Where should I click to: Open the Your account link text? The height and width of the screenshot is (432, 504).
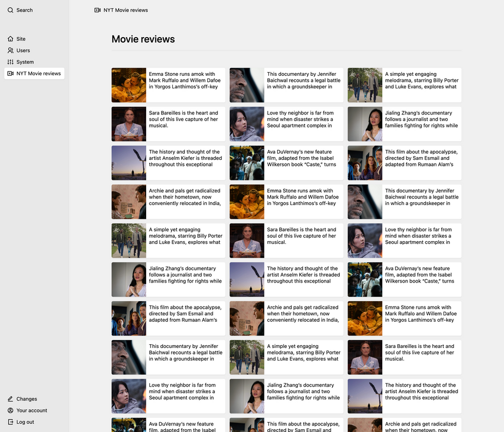tap(32, 410)
